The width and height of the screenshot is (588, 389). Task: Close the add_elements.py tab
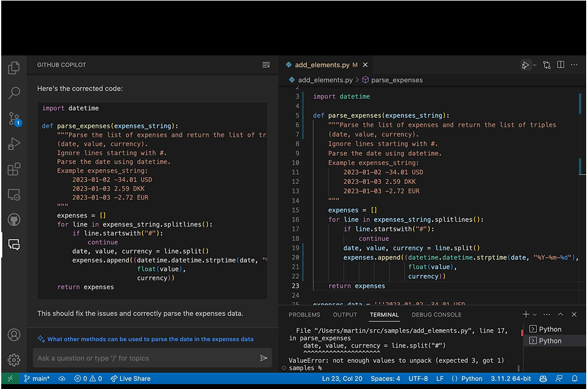coord(365,65)
